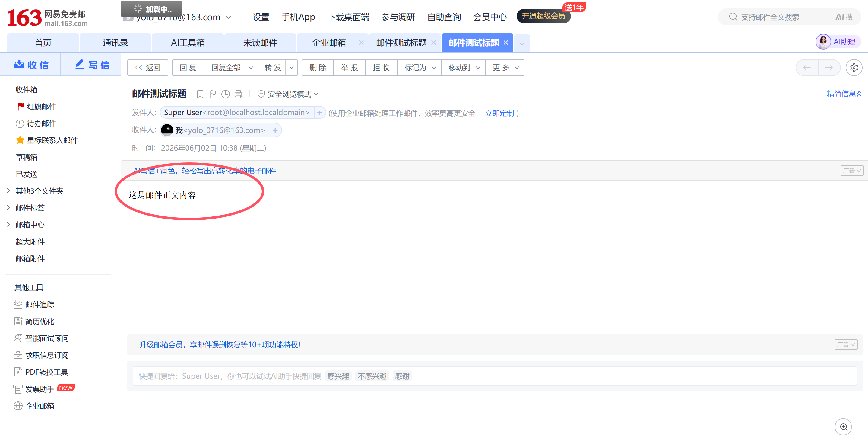868x439 pixels.
Task: Switch to the 未读邮件 tab
Action: [x=260, y=43]
